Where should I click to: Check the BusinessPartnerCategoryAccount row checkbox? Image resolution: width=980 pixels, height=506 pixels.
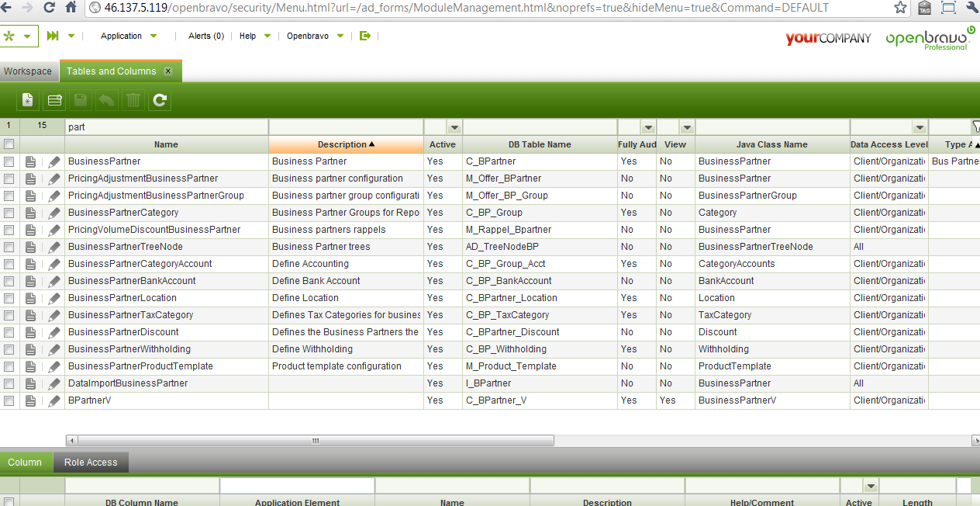[9, 264]
